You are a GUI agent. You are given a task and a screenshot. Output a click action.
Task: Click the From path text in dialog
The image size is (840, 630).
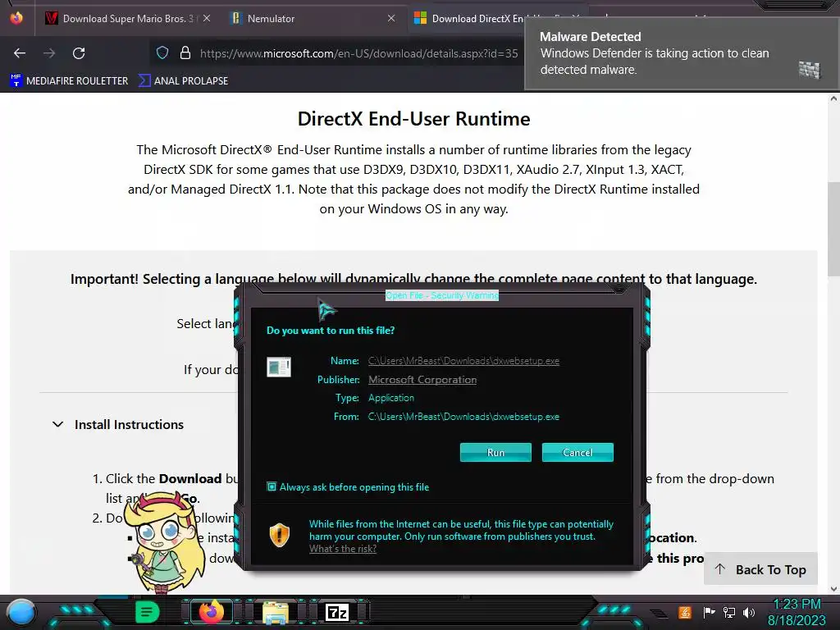tap(463, 416)
